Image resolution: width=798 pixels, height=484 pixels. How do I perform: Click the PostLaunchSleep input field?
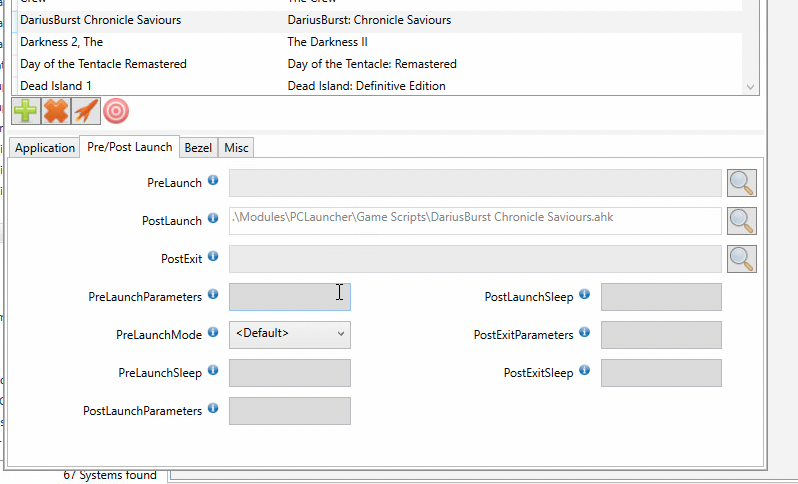pyautogui.click(x=660, y=297)
